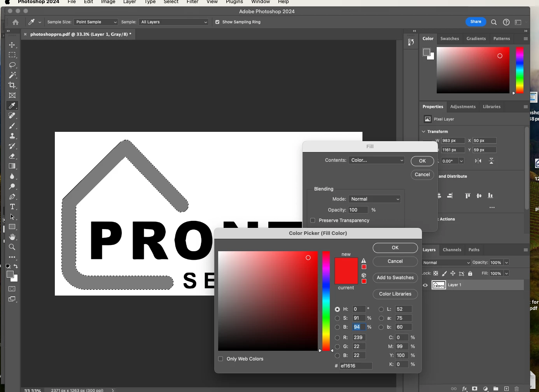
Task: Select the H hue radio button
Action: [337, 309]
